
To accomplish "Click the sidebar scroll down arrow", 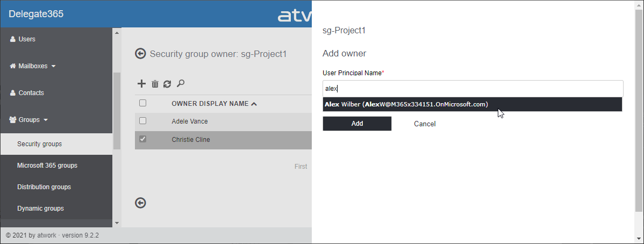I will 117,223.
